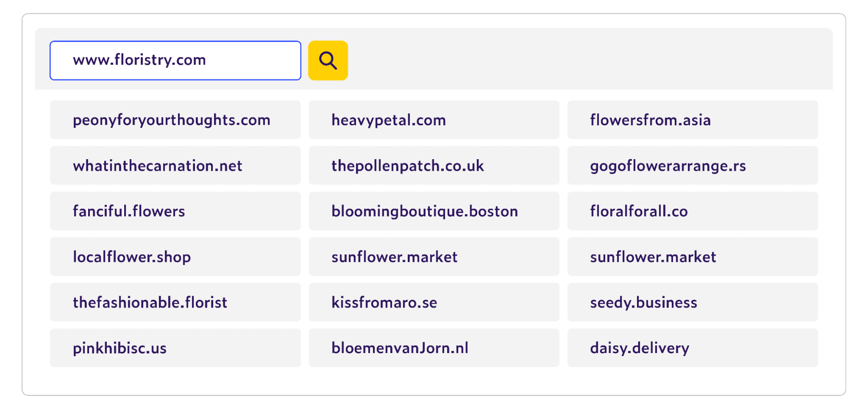Choose pinkhibisc.us
Viewport: 868px width, 409px height.
(175, 347)
